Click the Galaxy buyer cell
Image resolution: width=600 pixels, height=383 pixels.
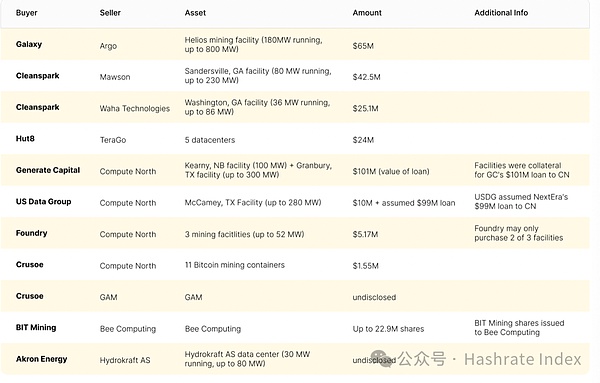29,44
